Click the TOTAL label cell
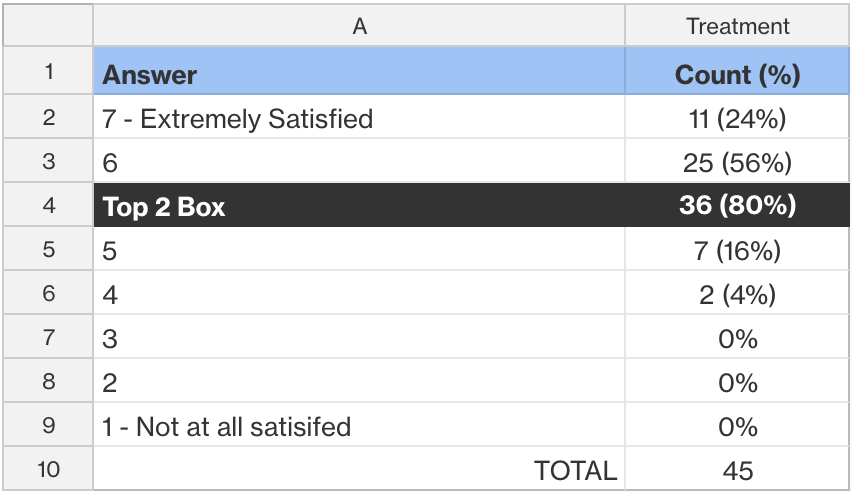 pos(359,469)
